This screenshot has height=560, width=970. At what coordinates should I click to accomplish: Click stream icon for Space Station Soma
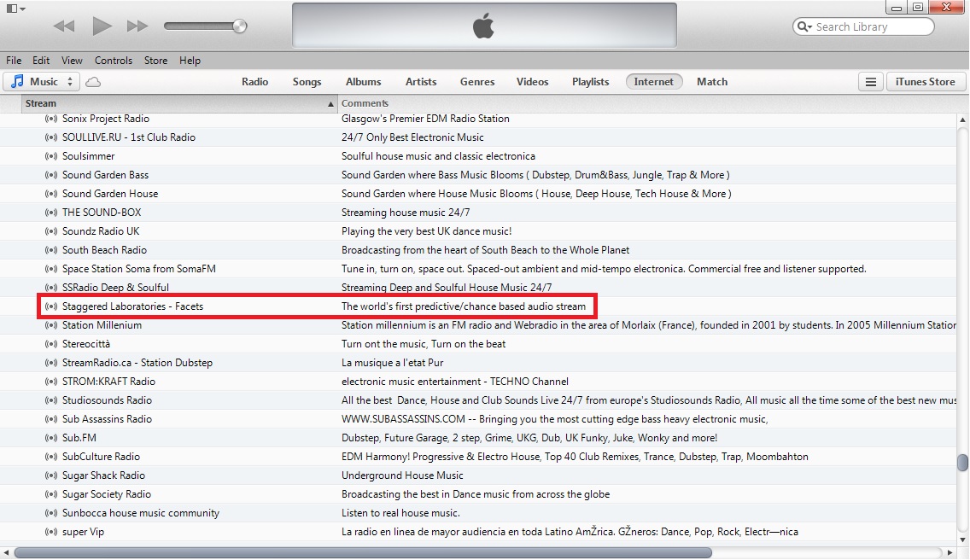point(51,269)
